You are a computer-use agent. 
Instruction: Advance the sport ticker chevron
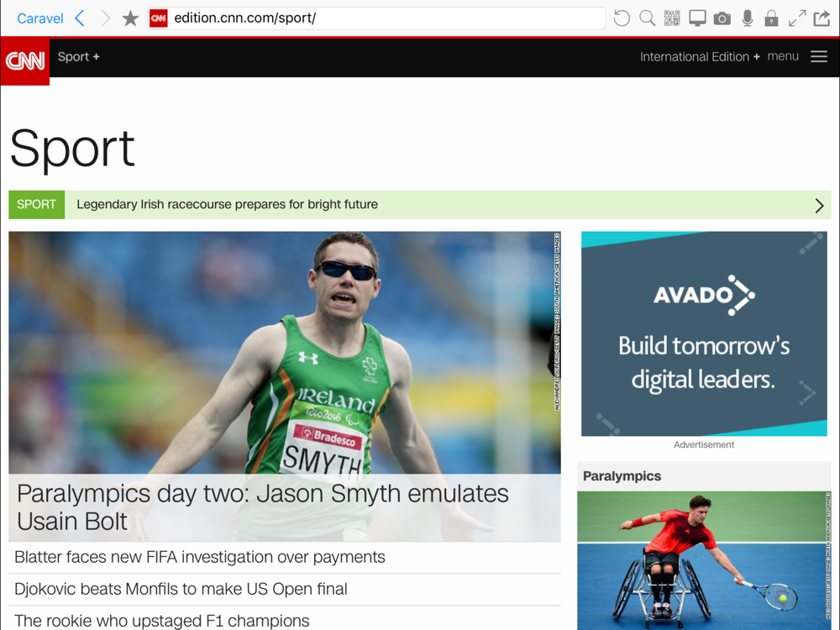click(x=819, y=206)
